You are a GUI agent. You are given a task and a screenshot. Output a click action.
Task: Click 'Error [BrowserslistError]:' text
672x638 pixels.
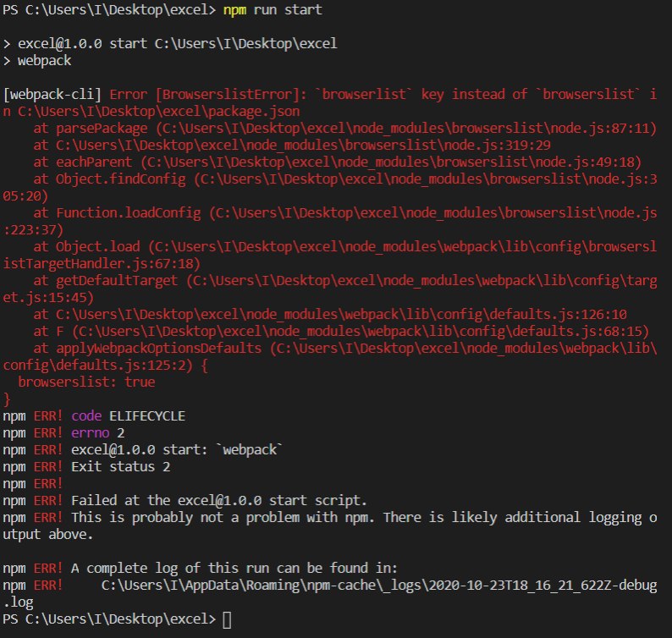click(208, 94)
